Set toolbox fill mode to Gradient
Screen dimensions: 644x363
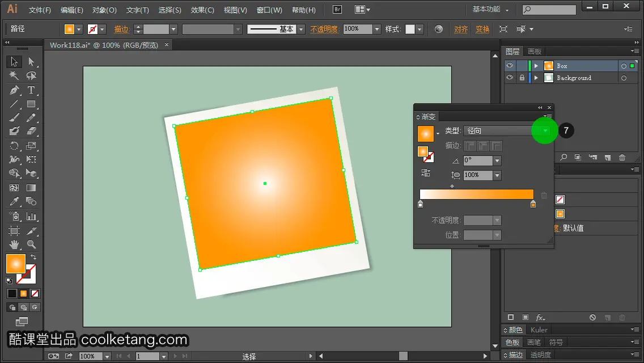(23, 294)
